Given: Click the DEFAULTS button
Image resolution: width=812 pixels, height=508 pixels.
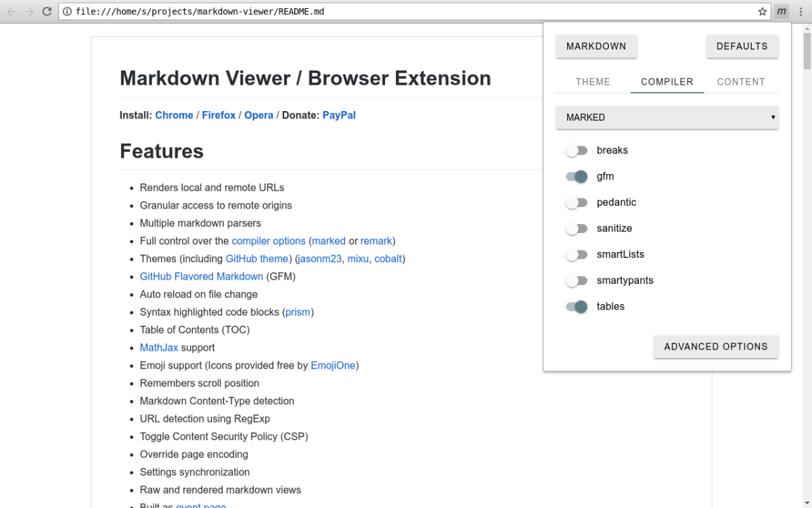Looking at the screenshot, I should pyautogui.click(x=742, y=46).
